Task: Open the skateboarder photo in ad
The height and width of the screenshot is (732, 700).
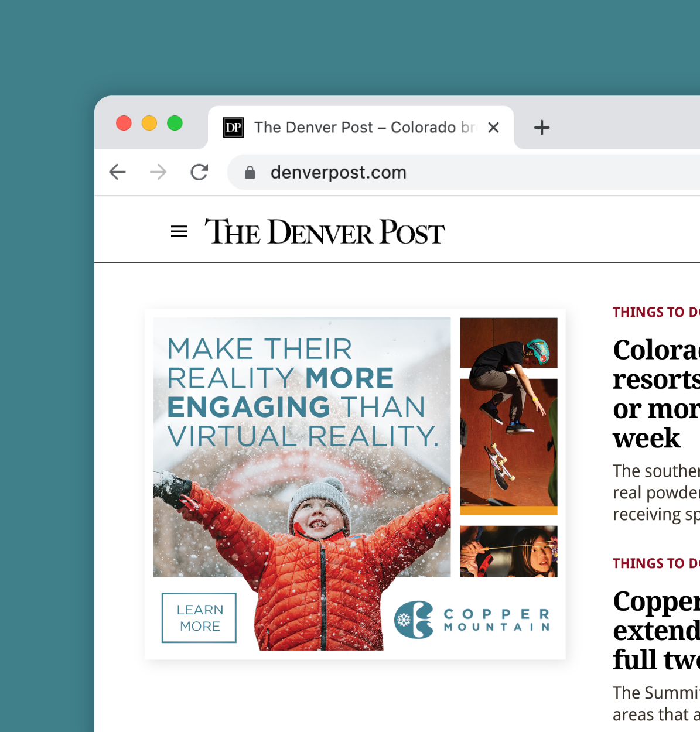Action: [x=508, y=416]
